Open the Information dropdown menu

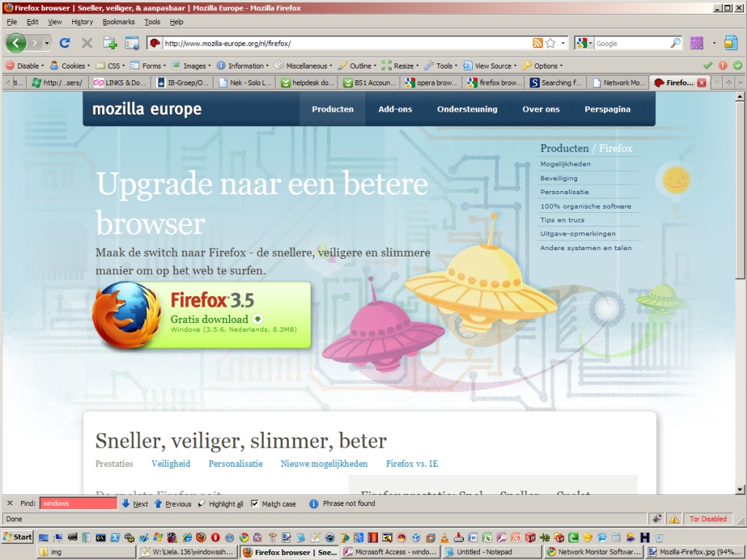(242, 66)
